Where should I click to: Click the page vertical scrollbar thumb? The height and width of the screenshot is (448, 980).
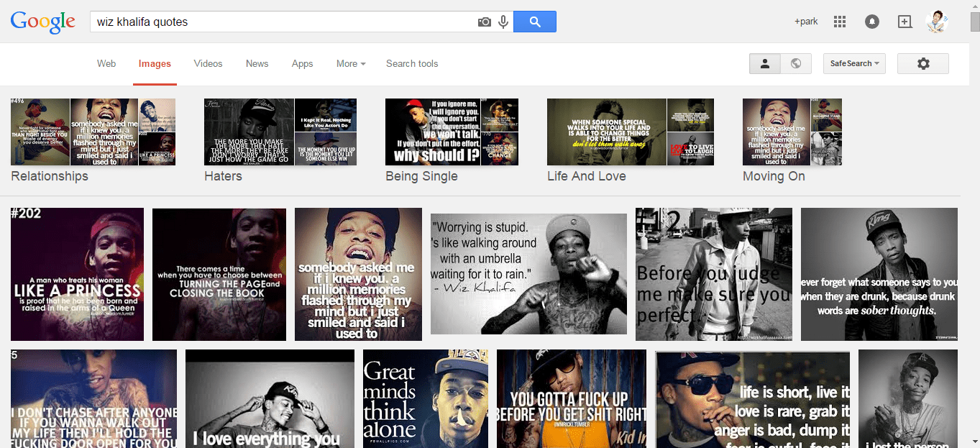coord(974,22)
